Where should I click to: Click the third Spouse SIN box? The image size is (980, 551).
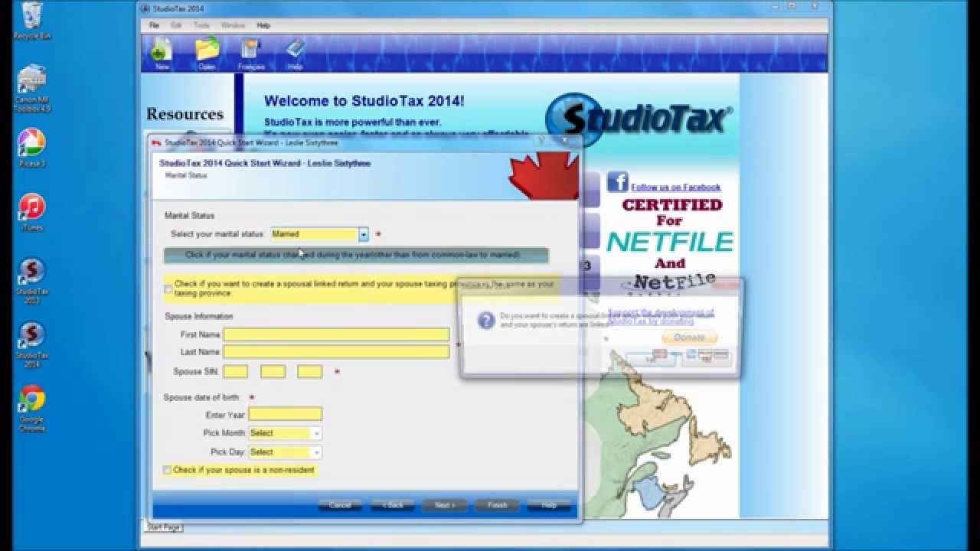click(310, 371)
